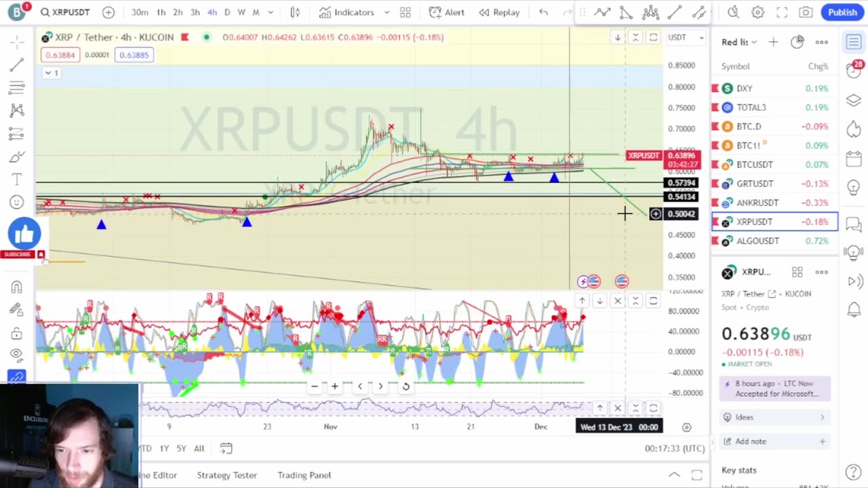Switch chart interval to 30m
This screenshot has height=488, width=868.
(140, 12)
